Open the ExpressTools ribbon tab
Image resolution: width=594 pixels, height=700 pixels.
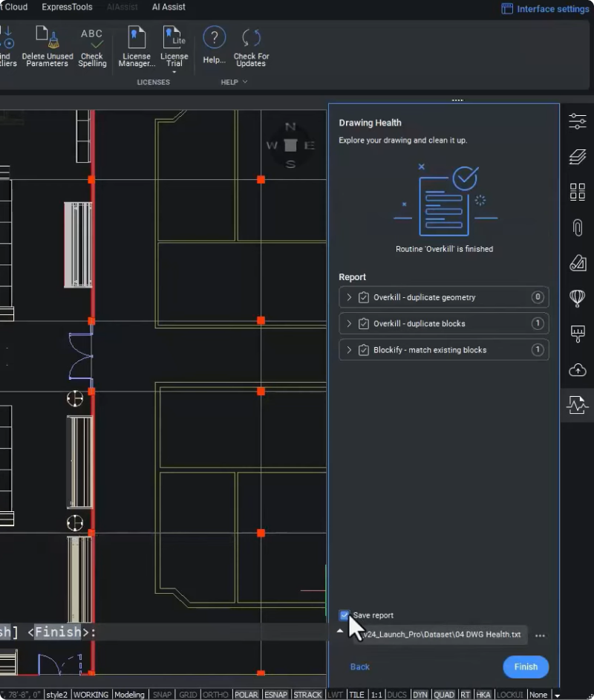coord(67,7)
